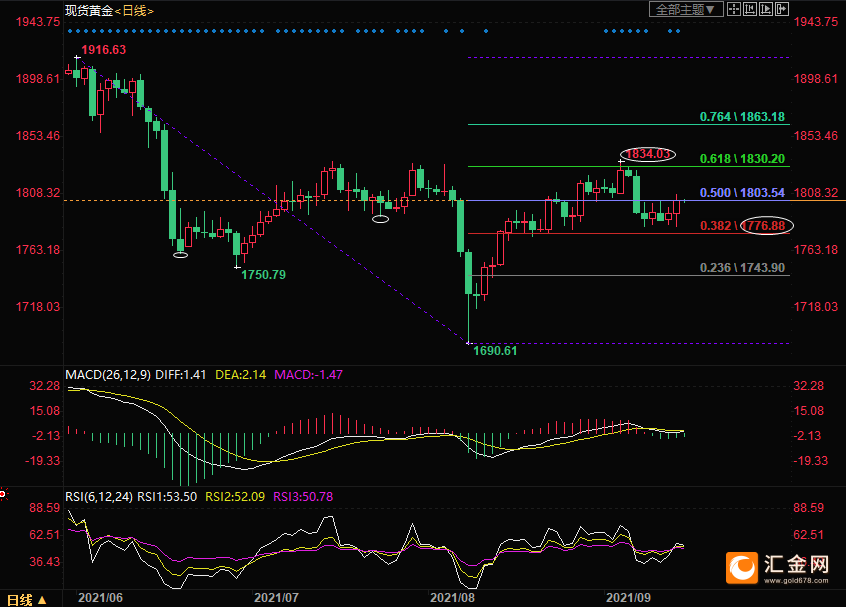This screenshot has width=846, height=607.
Task: Click the 88.59 left RSI axis label
Action: click(x=45, y=508)
